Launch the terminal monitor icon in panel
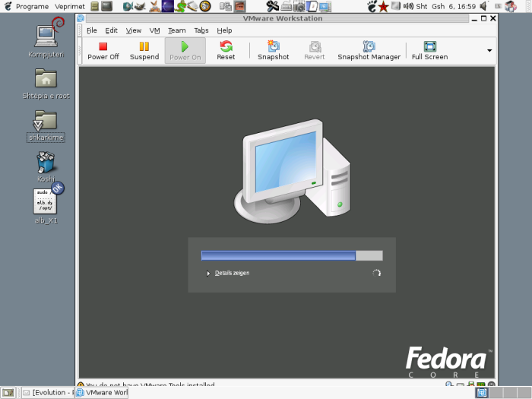This screenshot has height=399, width=532. [x=107, y=6]
